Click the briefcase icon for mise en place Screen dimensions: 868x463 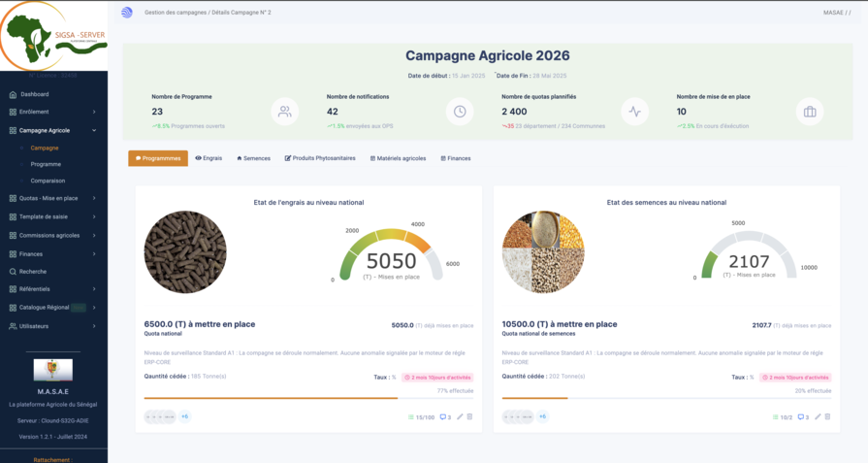tap(810, 112)
